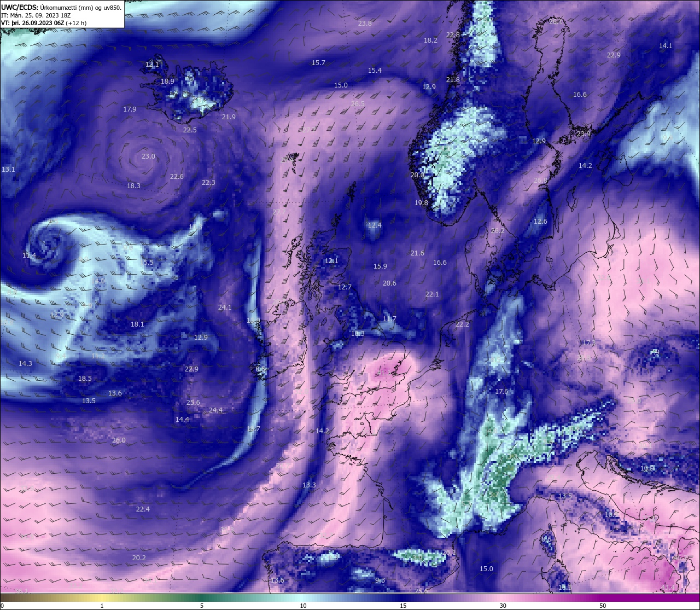Click the value 22.4 on the map

pos(143,509)
